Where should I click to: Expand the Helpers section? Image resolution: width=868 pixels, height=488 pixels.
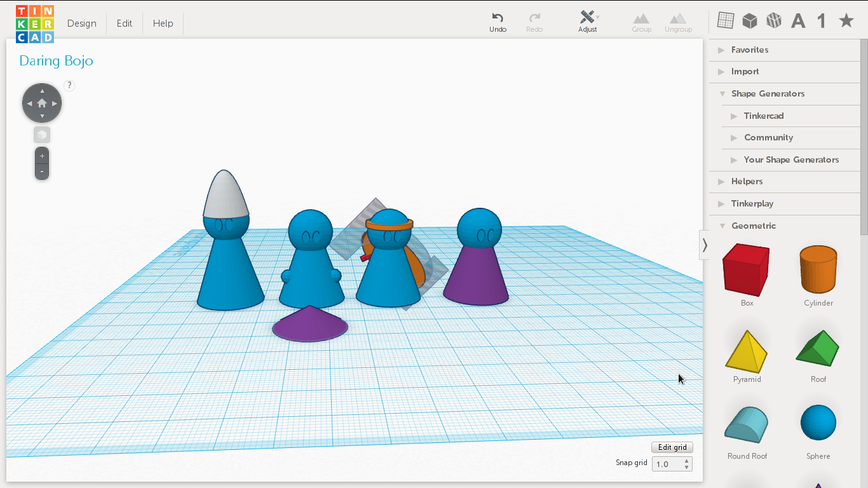[x=747, y=182]
